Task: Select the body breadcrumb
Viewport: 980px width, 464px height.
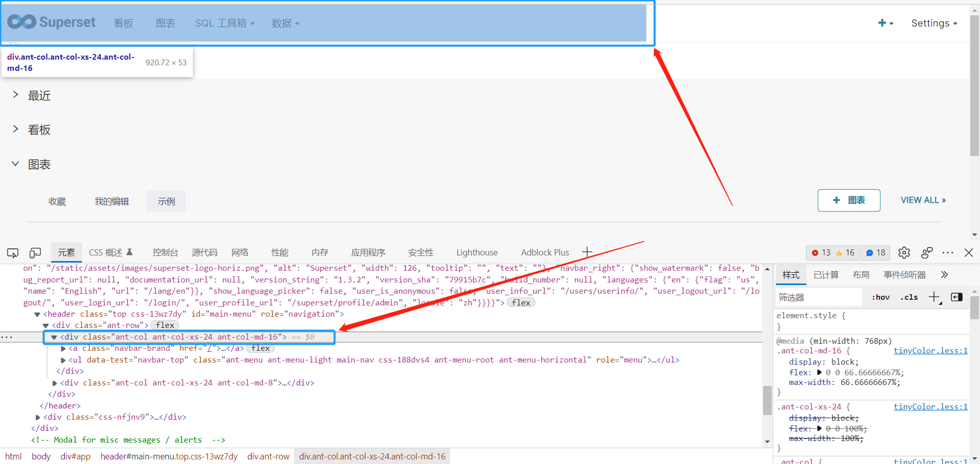Action: [x=41, y=456]
